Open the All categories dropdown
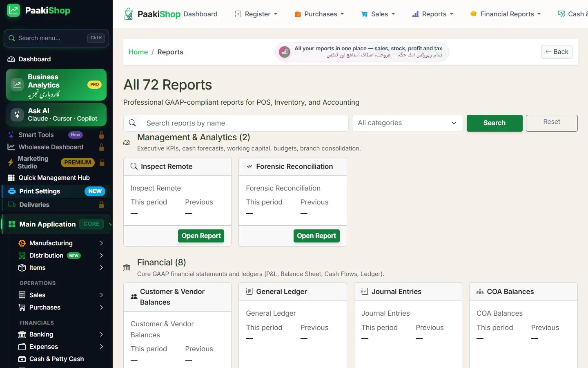 (x=407, y=123)
